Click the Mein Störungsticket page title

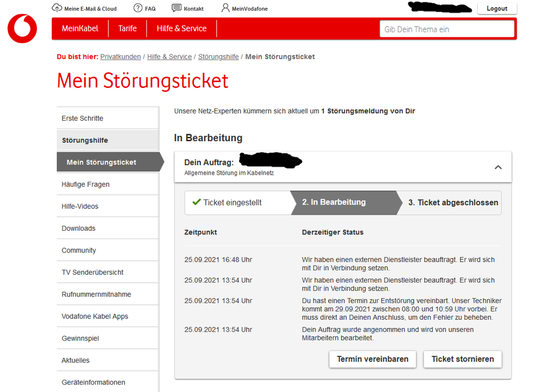142,81
